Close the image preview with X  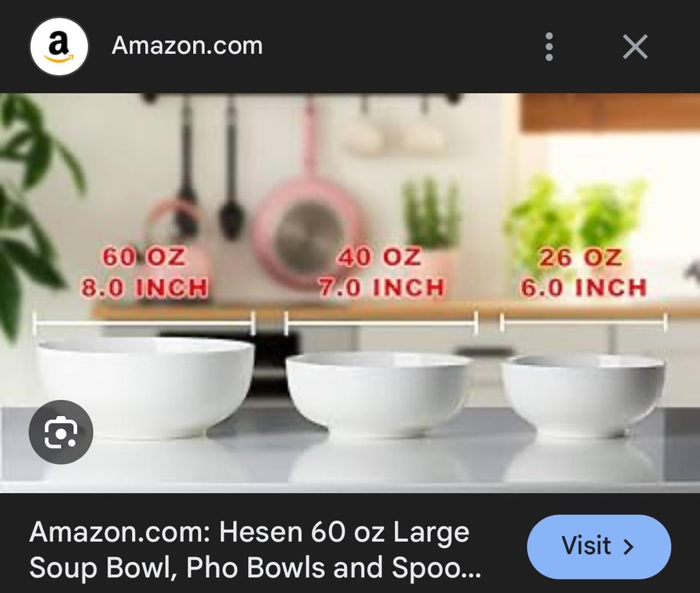tap(635, 47)
